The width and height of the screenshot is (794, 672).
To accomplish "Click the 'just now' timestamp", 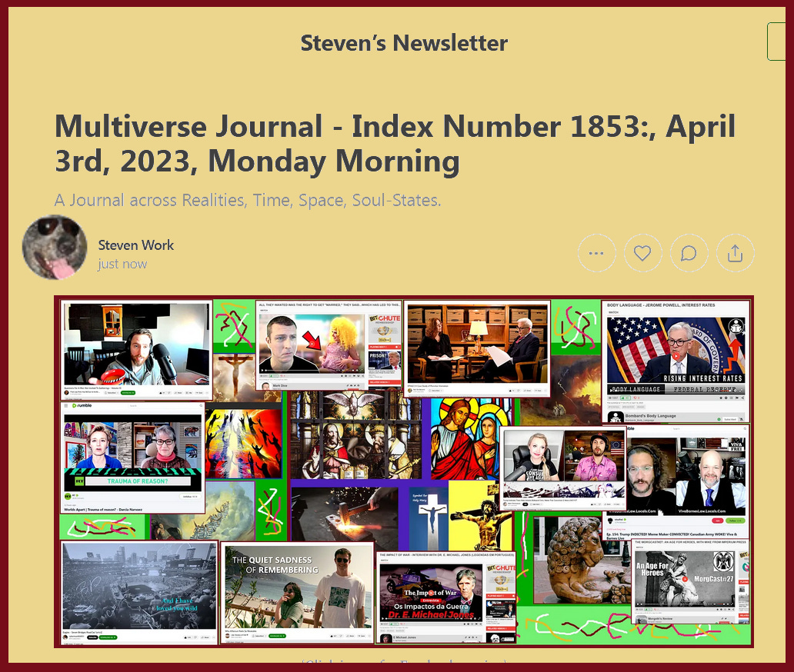I will pyautogui.click(x=122, y=264).
